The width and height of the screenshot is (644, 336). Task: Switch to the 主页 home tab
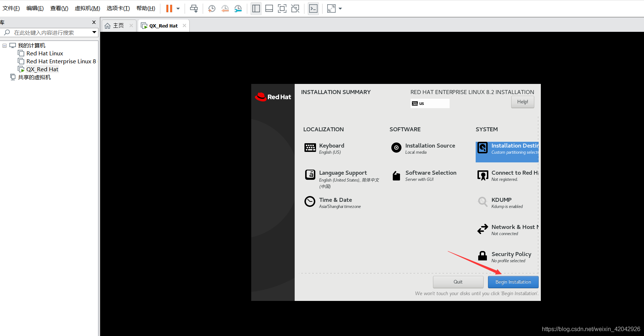(118, 26)
